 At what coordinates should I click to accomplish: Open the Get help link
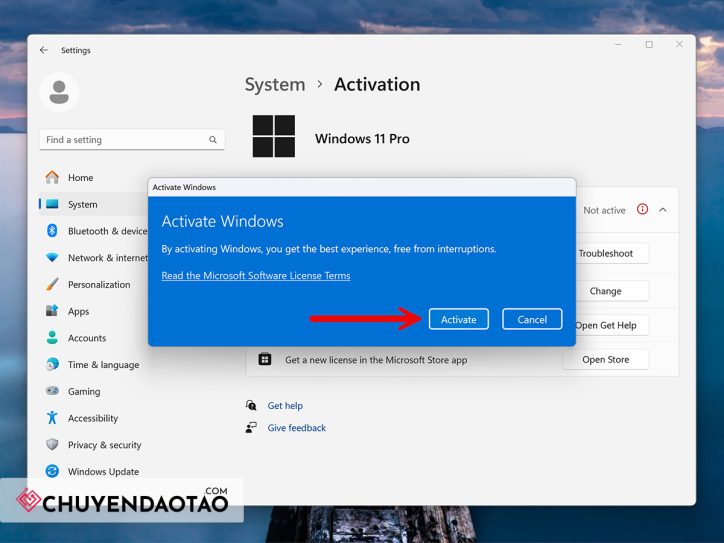click(285, 405)
